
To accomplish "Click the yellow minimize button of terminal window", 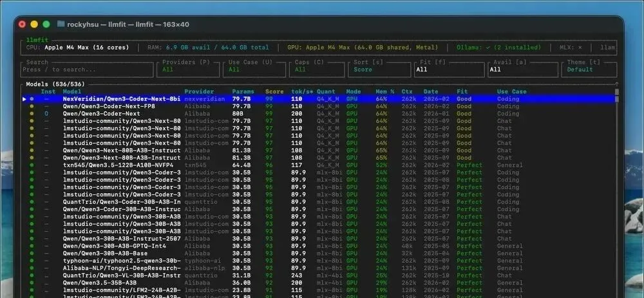I will (34, 24).
